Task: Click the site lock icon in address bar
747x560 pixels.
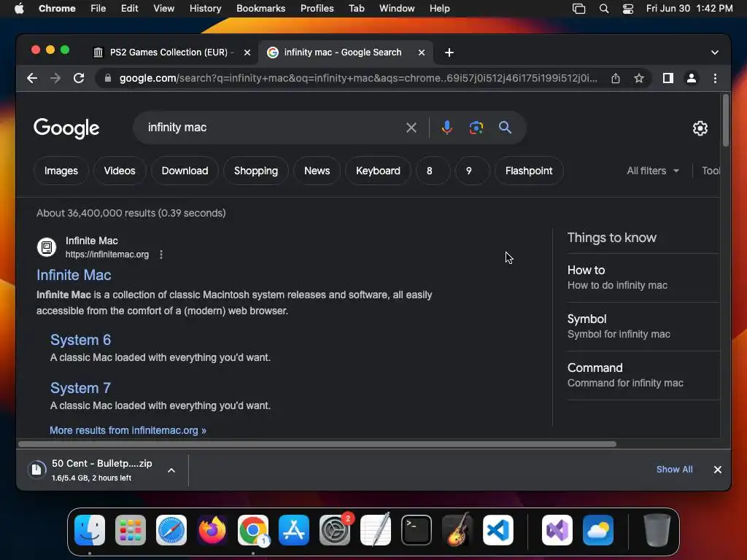Action: (108, 78)
